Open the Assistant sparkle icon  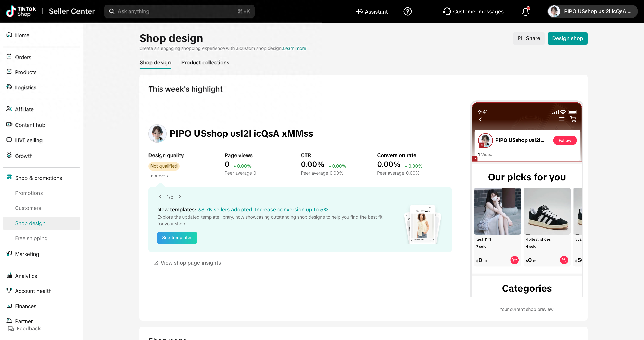click(x=359, y=11)
